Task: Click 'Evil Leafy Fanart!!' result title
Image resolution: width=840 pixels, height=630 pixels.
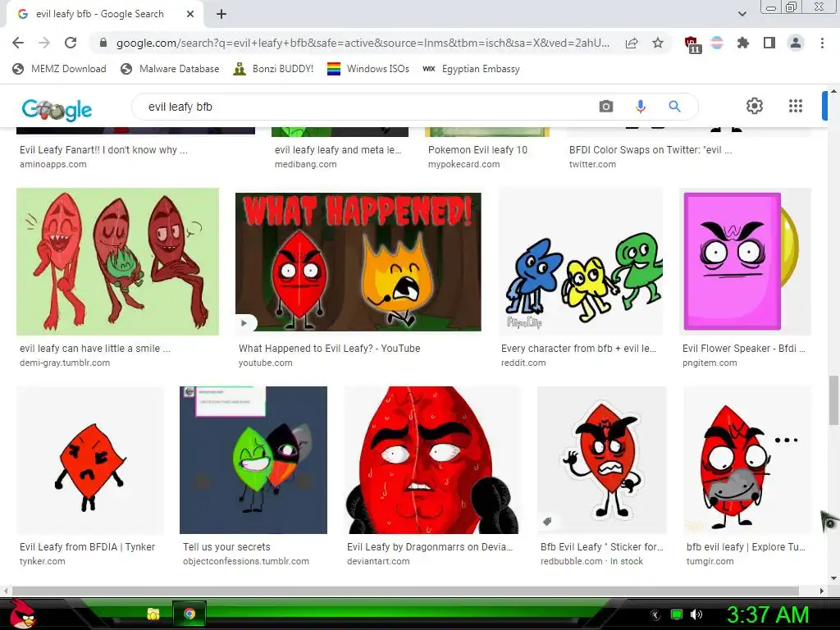Action: [x=103, y=150]
